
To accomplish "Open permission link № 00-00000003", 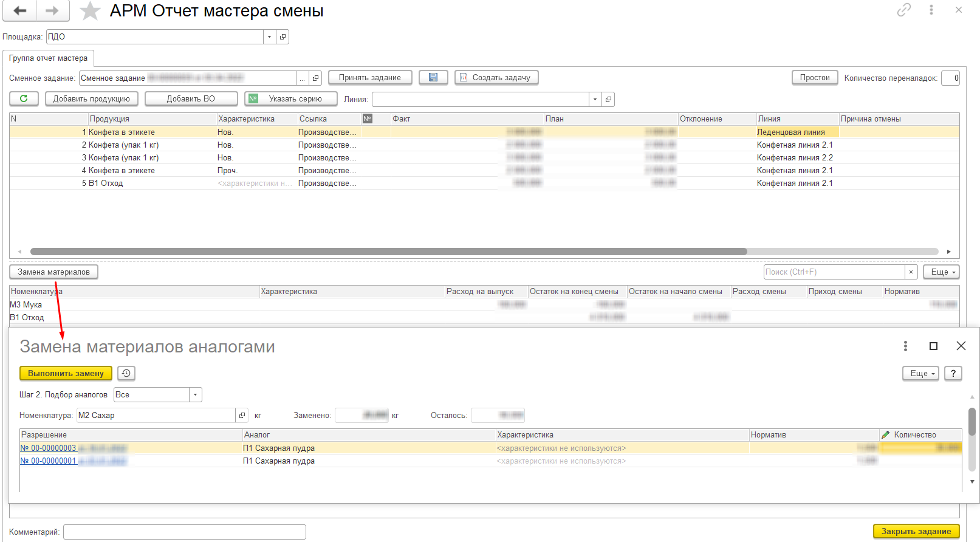I will (48, 448).
